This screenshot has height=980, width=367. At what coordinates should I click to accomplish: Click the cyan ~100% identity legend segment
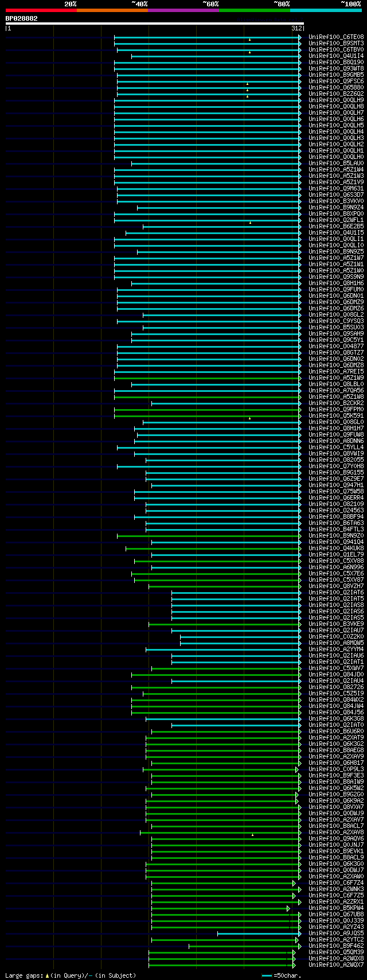pyautogui.click(x=326, y=10)
